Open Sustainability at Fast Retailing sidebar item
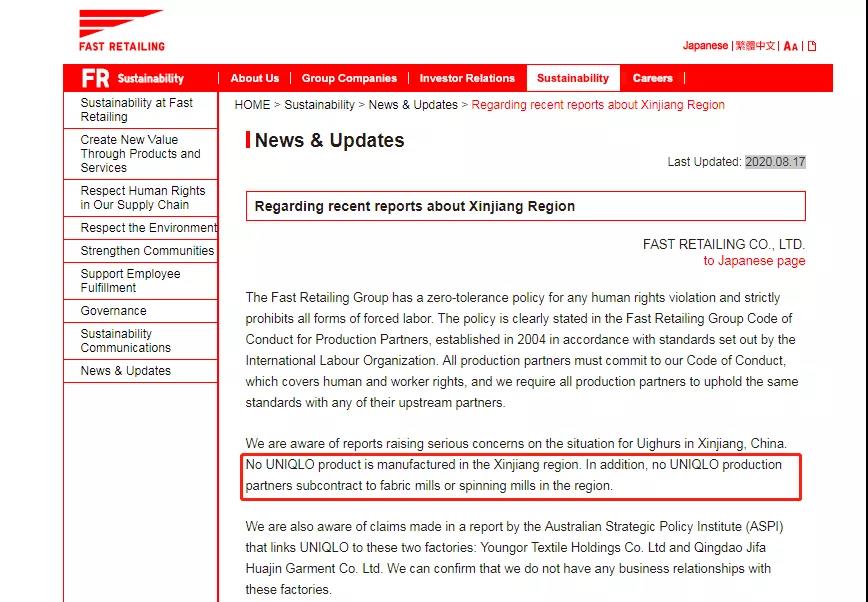The height and width of the screenshot is (602, 868). click(141, 110)
